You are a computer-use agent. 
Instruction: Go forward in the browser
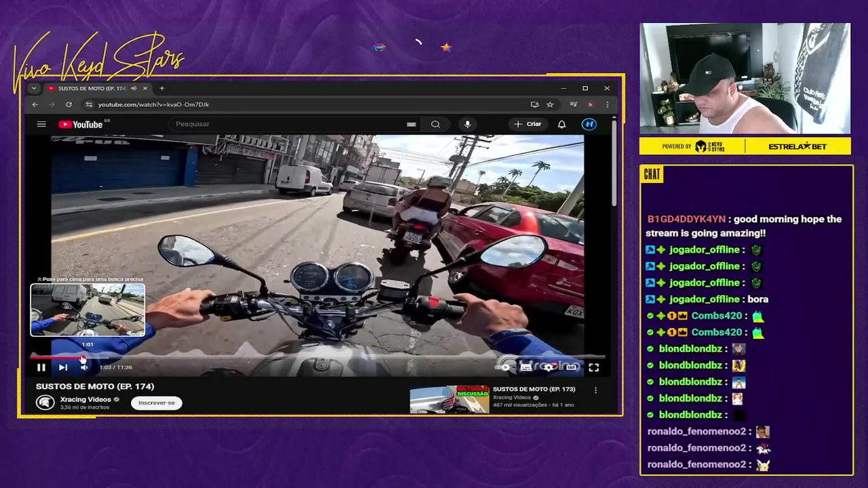52,104
